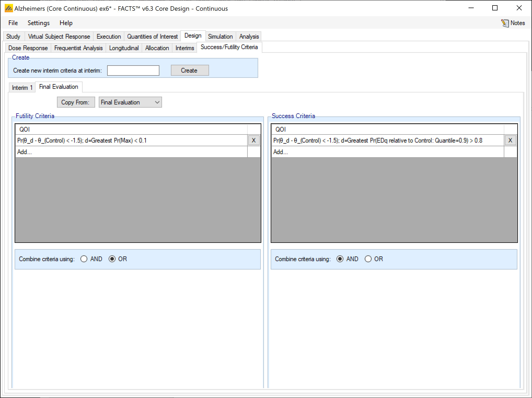
Task: Click the Copy From button
Action: (76, 102)
